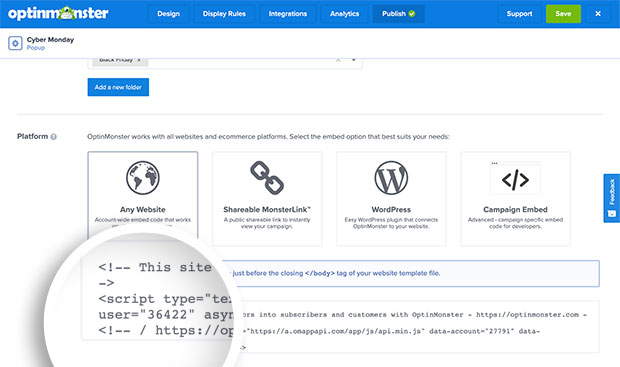The height and width of the screenshot is (367, 620).
Task: Click the Cyber Monday campaign name
Action: point(50,40)
